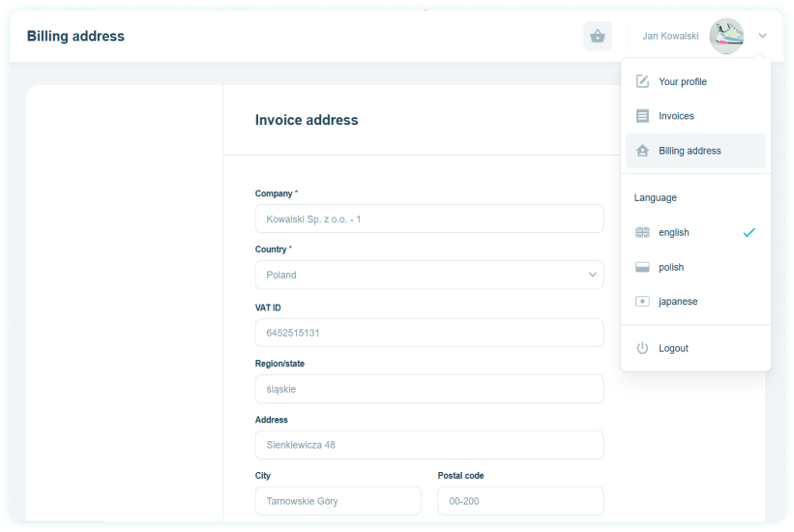Click the Logout power icon
794x532 pixels.
point(642,348)
